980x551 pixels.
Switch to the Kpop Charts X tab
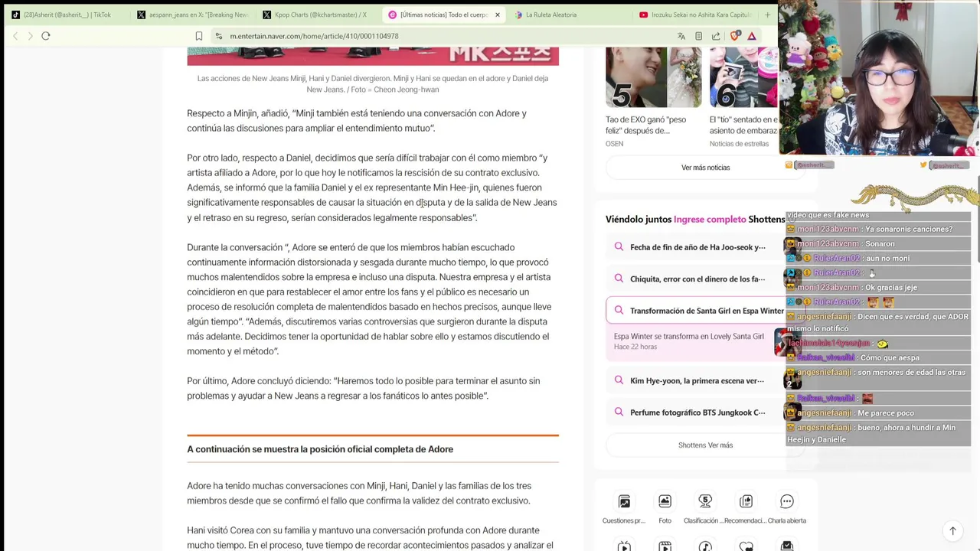click(x=318, y=15)
